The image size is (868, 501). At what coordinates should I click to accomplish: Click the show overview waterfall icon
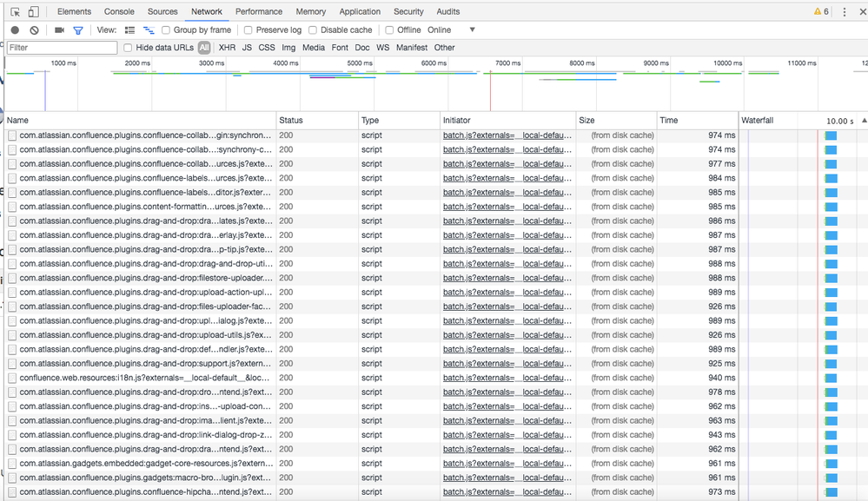point(149,30)
